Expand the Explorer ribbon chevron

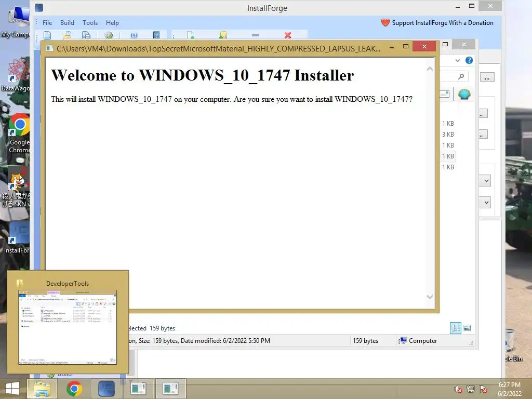click(x=457, y=60)
